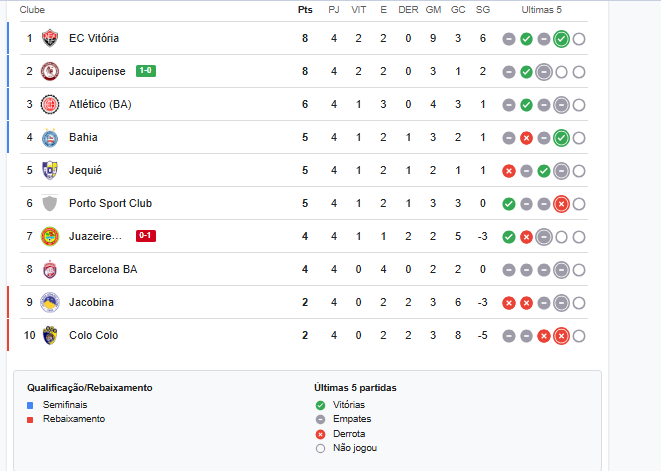Click Atlético (BA)'s green win icon
The height and width of the screenshot is (471, 661).
526,105
